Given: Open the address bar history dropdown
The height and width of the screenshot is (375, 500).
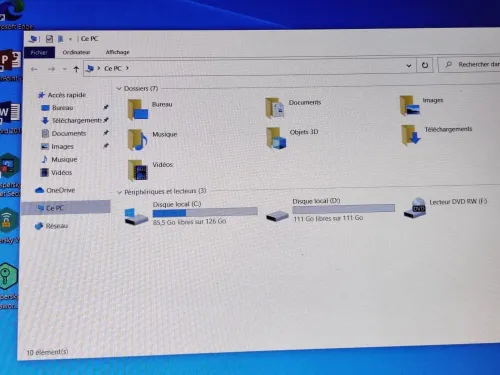Looking at the screenshot, I should click(409, 66).
